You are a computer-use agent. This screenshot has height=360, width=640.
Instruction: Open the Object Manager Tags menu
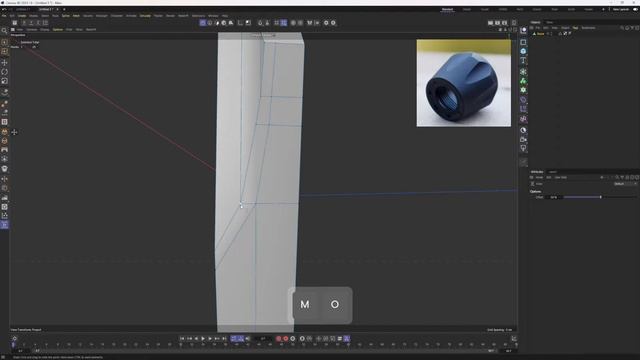click(x=576, y=28)
